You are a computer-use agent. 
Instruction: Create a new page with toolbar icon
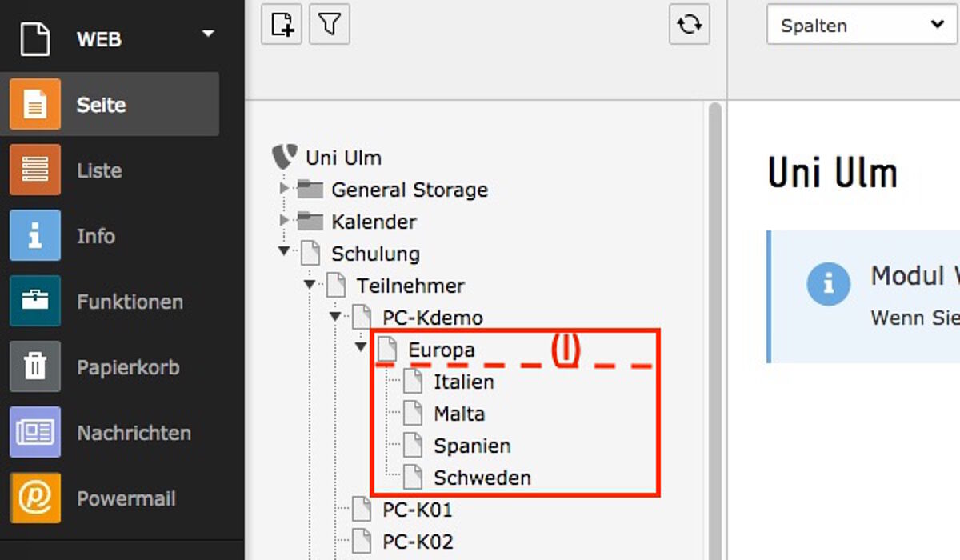(x=282, y=25)
